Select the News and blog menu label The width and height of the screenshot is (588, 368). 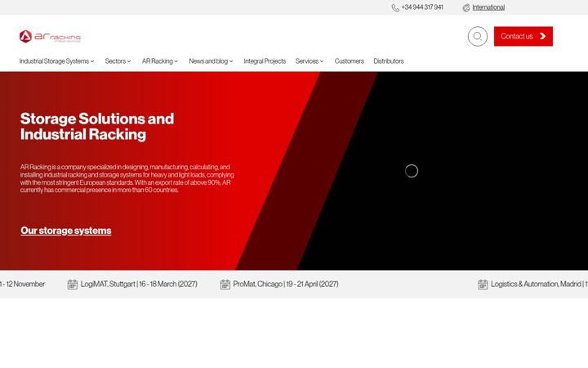(x=208, y=61)
